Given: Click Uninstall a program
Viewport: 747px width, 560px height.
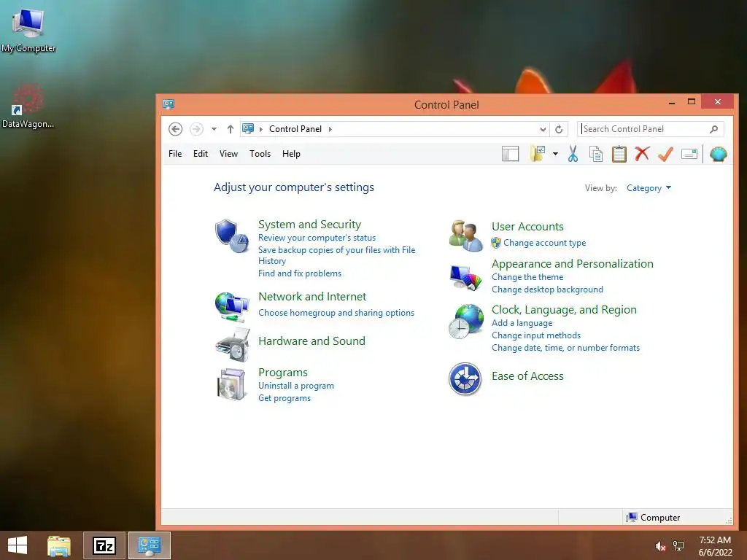Looking at the screenshot, I should (x=296, y=386).
